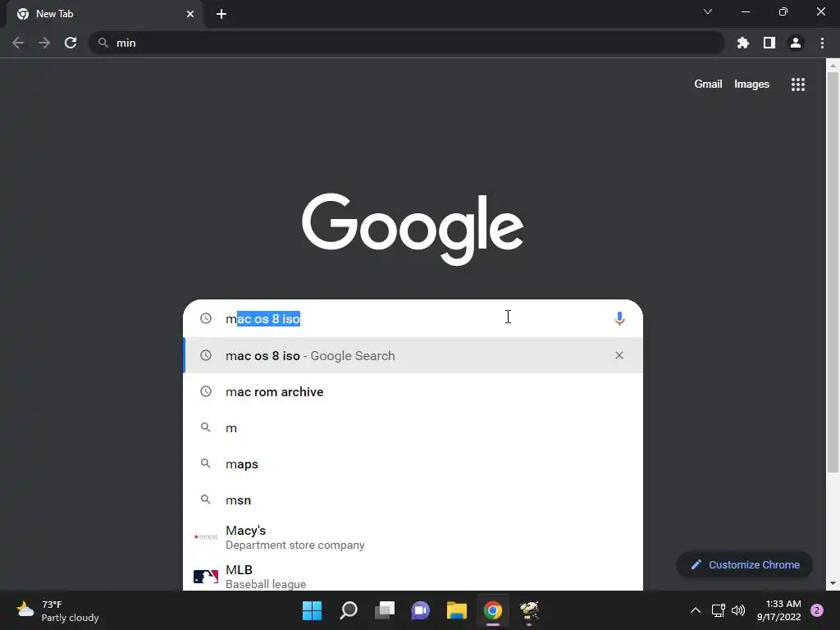Open taskbar Search magnifier icon
840x630 pixels.
(348, 610)
